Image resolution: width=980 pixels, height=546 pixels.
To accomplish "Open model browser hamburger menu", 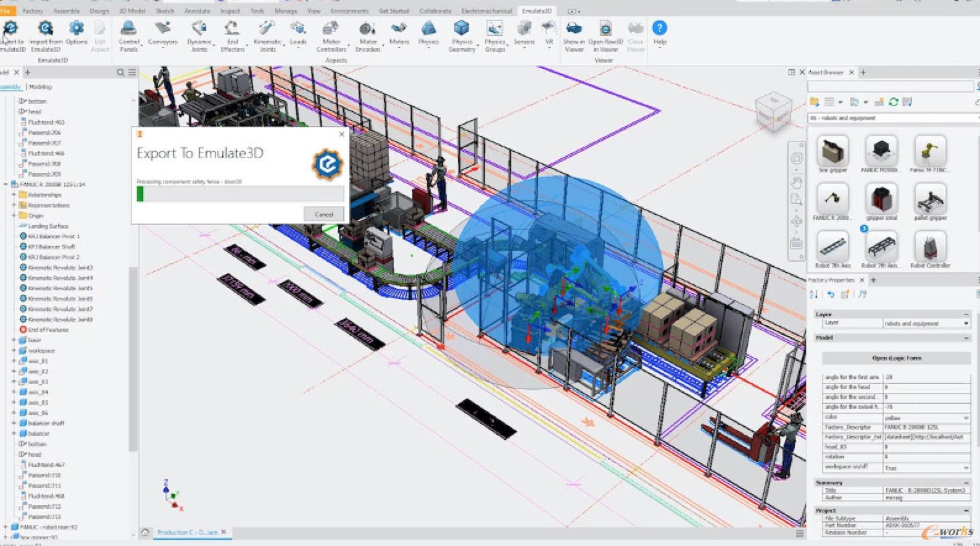I will (132, 72).
